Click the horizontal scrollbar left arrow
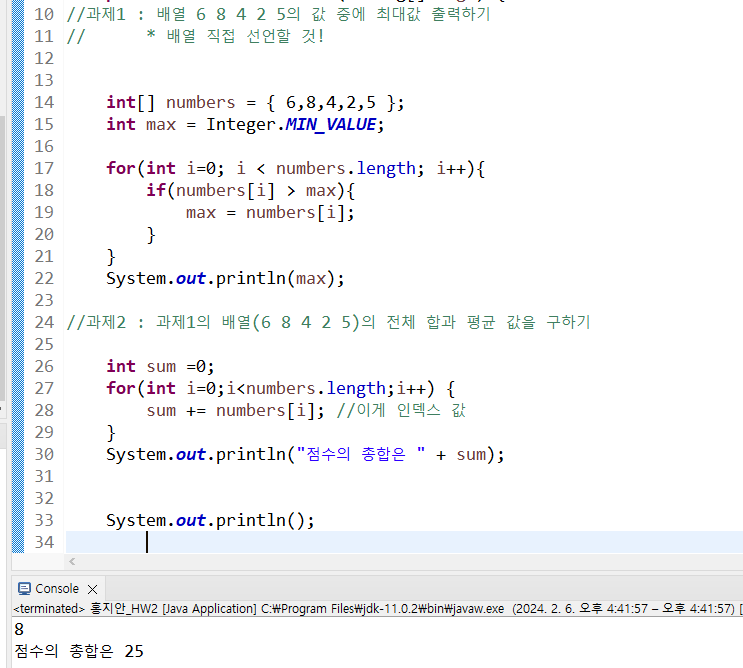This screenshot has height=668, width=743. (x=72, y=561)
